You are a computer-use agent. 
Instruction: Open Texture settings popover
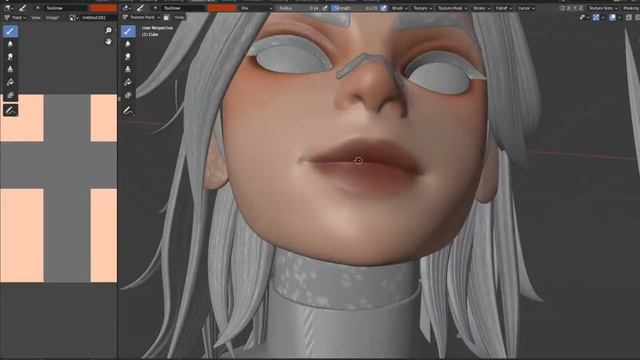(x=422, y=8)
